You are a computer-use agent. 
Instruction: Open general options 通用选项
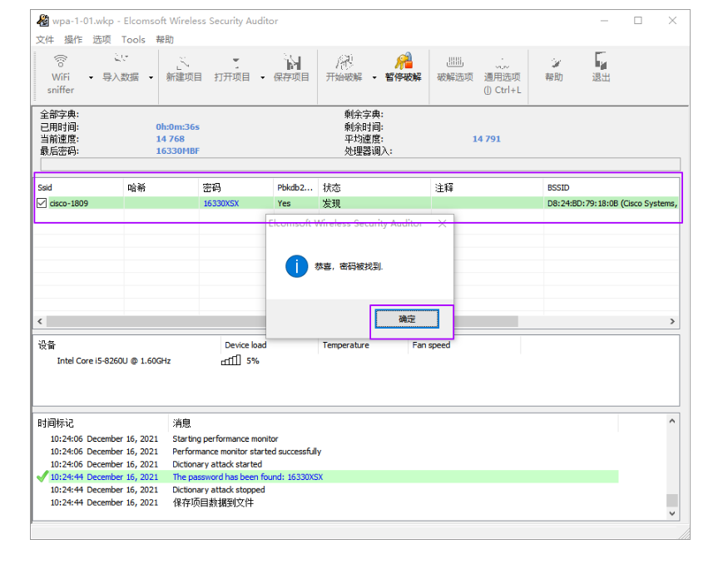click(x=503, y=75)
